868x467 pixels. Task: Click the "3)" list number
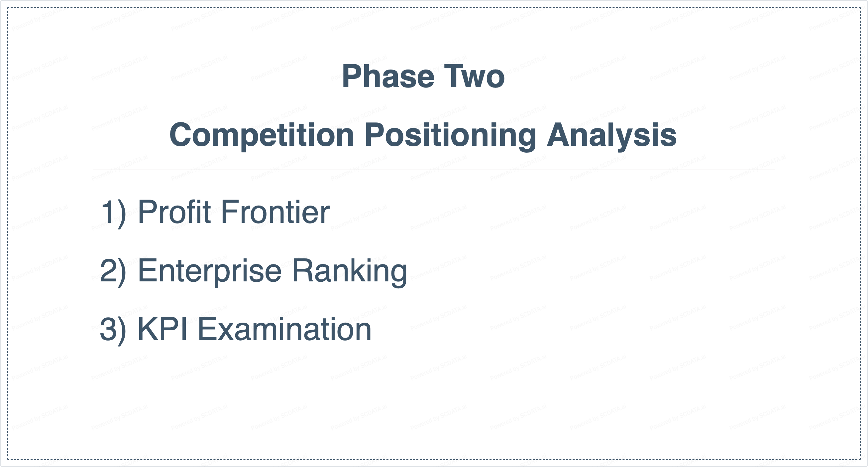point(113,329)
